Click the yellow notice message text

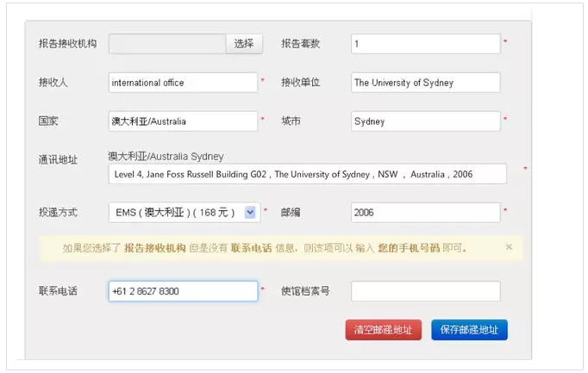pyautogui.click(x=266, y=248)
